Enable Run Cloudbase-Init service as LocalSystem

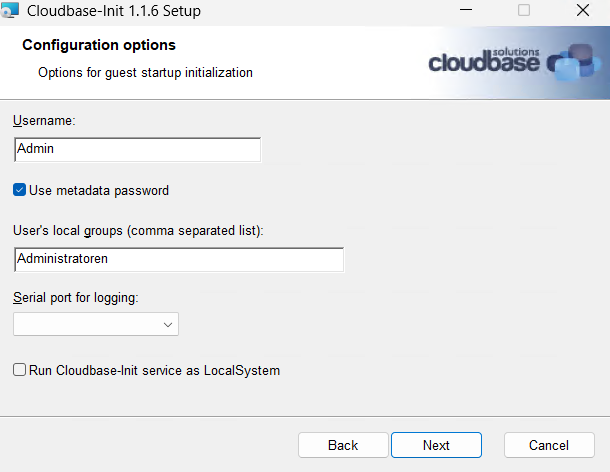click(20, 370)
